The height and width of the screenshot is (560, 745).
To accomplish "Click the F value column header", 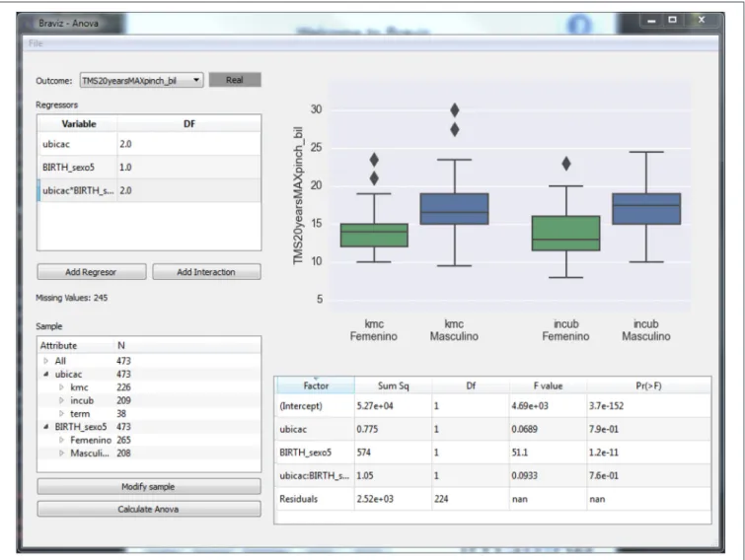I will click(548, 385).
